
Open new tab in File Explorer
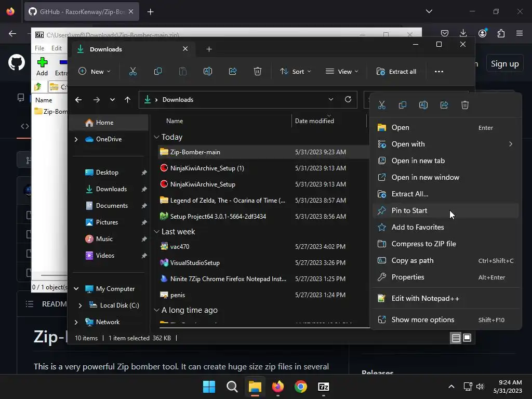[209, 49]
